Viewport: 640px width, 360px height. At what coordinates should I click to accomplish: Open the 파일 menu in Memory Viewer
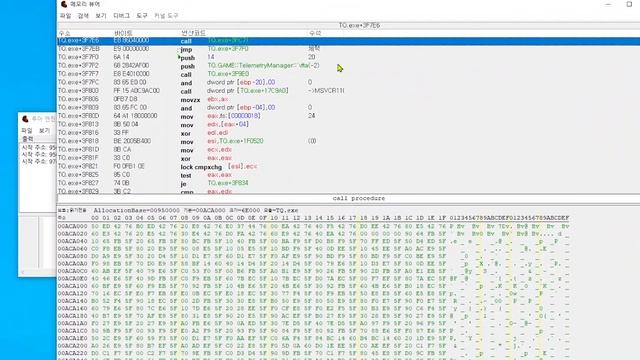pos(65,16)
